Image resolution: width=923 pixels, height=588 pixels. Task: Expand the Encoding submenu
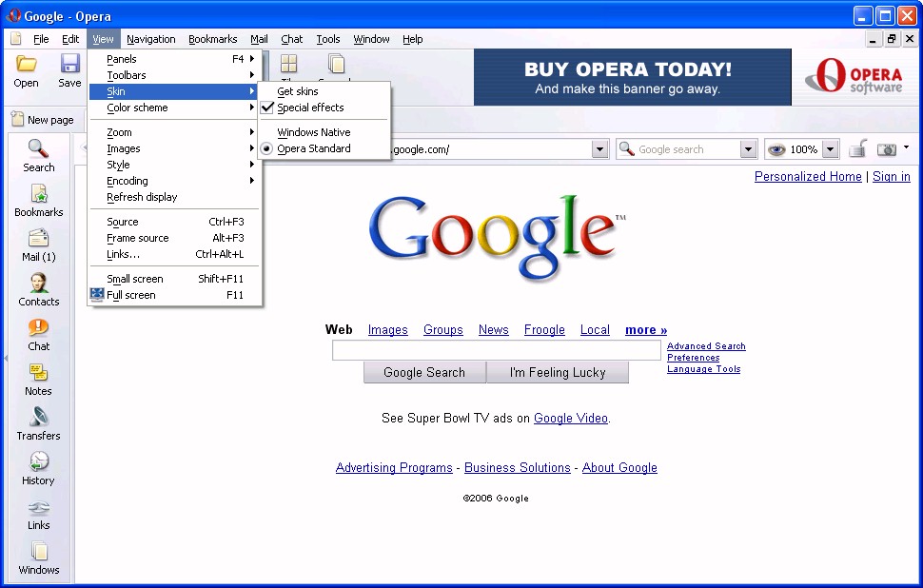173,181
